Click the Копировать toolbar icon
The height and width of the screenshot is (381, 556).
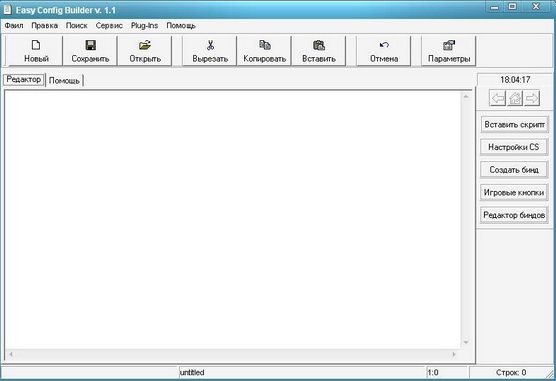pyautogui.click(x=265, y=45)
